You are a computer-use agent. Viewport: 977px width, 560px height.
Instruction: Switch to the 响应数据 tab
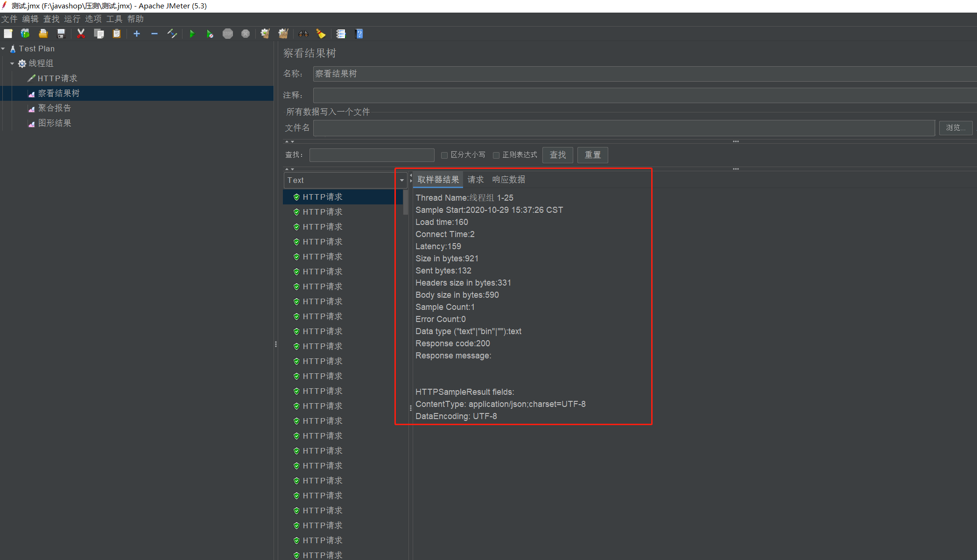(509, 180)
